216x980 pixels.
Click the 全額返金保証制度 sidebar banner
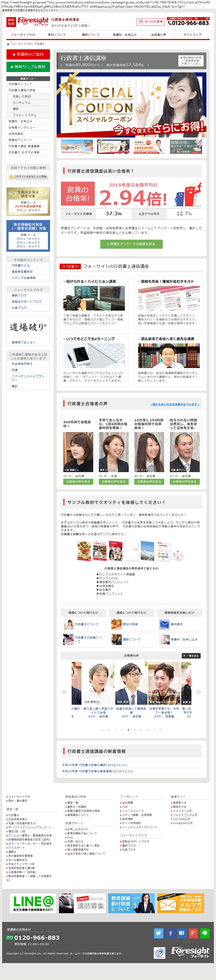(28, 201)
